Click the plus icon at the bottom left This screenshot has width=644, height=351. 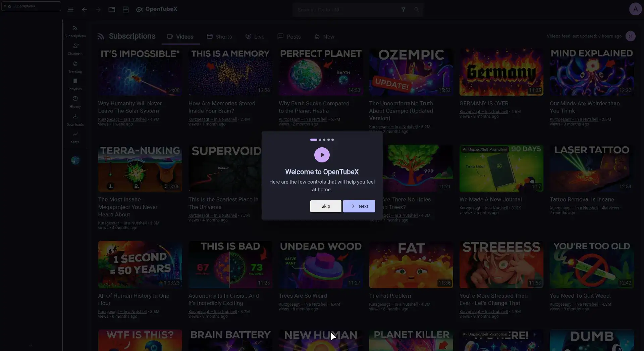31,346
